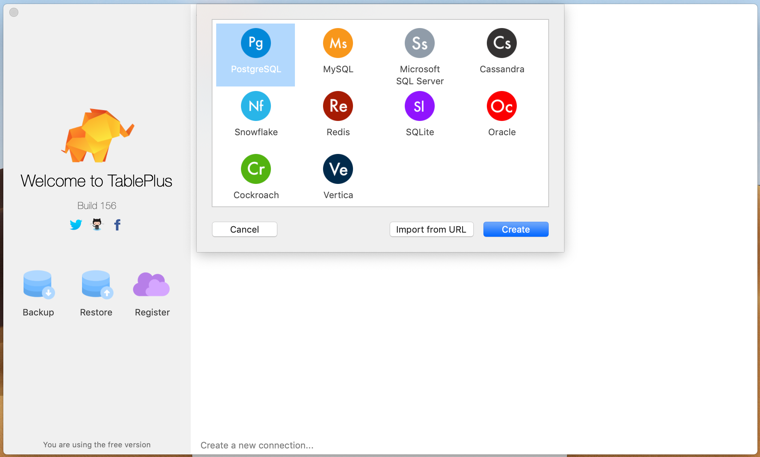This screenshot has width=760, height=457.
Task: Open the TablePlus Facebook link
Action: pos(117,225)
